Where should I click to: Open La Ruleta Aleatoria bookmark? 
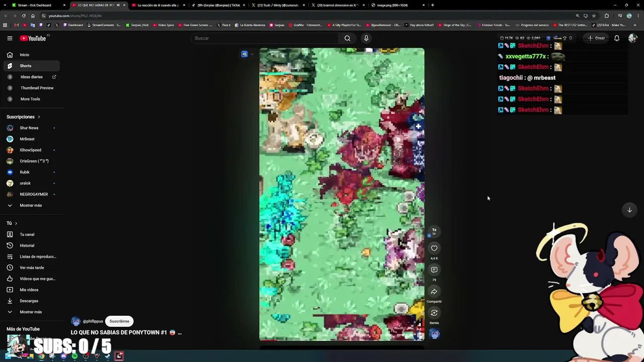click(x=250, y=25)
